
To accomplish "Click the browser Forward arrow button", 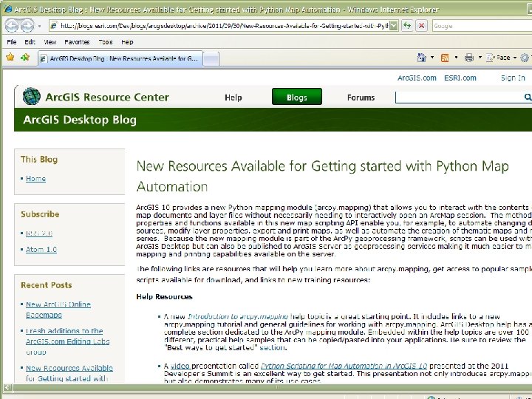I will (27, 25).
